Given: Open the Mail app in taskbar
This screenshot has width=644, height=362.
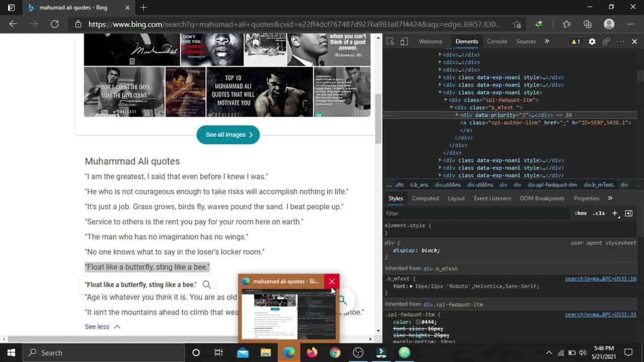Looking at the screenshot, I should tap(243, 353).
